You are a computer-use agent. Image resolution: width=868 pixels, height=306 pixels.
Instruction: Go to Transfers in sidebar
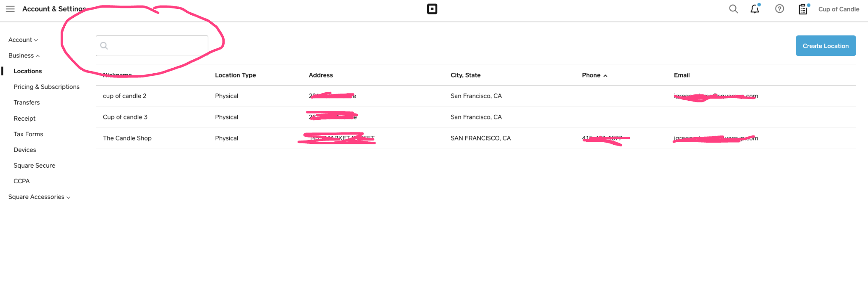pyautogui.click(x=27, y=102)
